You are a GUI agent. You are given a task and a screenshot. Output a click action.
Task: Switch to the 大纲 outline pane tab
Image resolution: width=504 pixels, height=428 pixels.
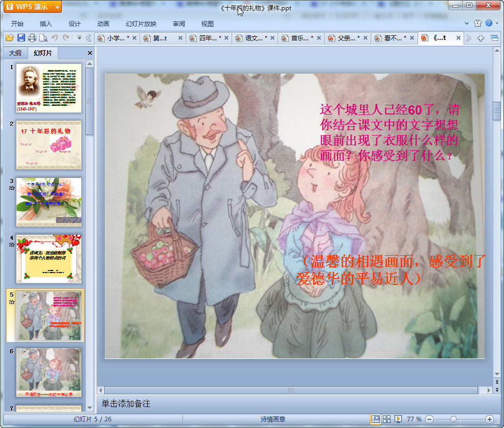pyautogui.click(x=15, y=53)
